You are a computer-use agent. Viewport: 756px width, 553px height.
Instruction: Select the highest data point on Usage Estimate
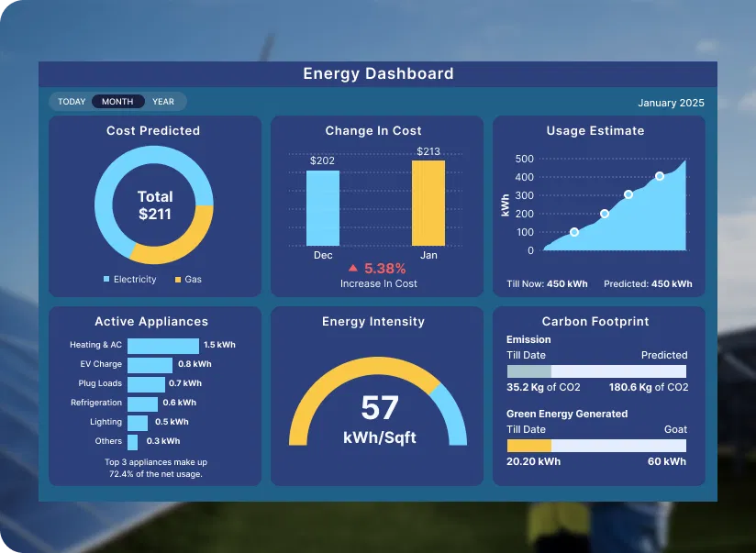(660, 176)
